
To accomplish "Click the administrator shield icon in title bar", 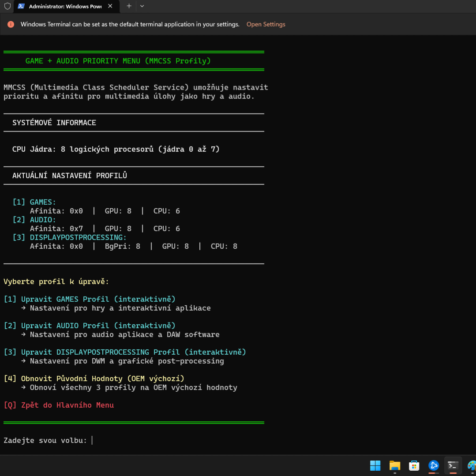I will point(7,6).
